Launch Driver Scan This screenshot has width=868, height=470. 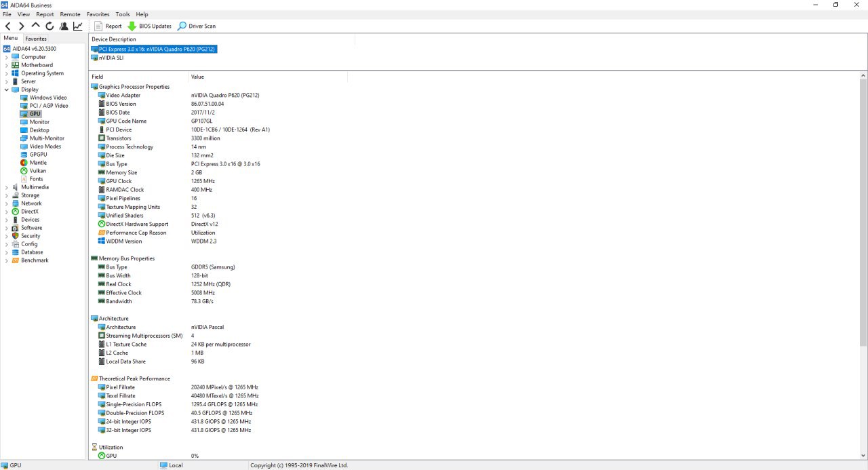[x=197, y=26]
